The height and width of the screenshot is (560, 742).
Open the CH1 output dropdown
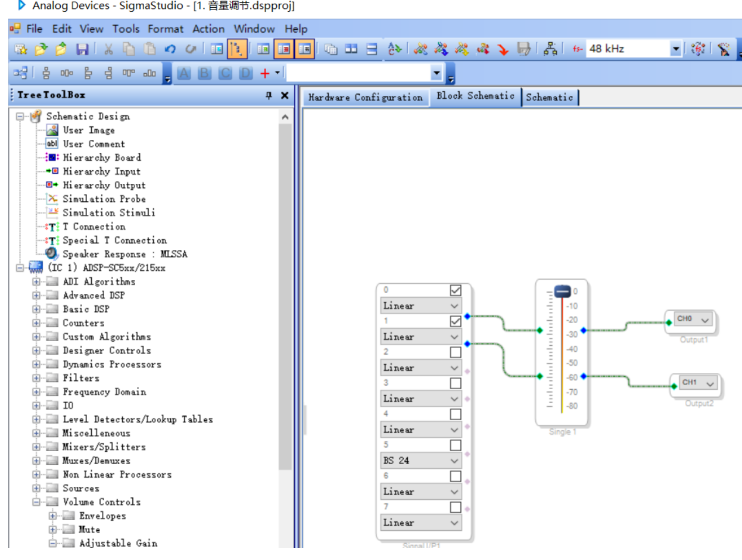tap(699, 383)
